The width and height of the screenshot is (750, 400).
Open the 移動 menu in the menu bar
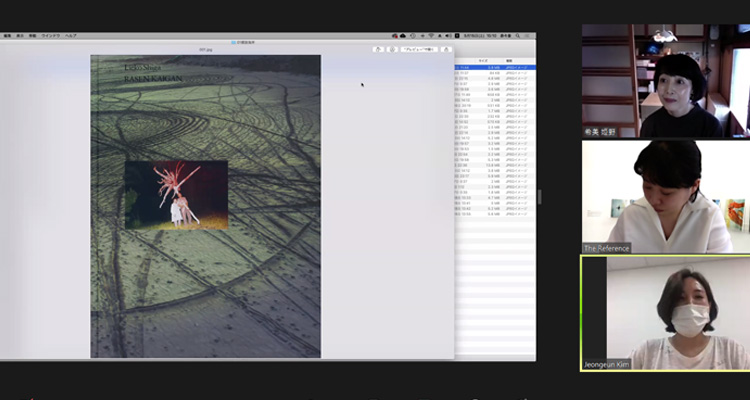(x=33, y=36)
